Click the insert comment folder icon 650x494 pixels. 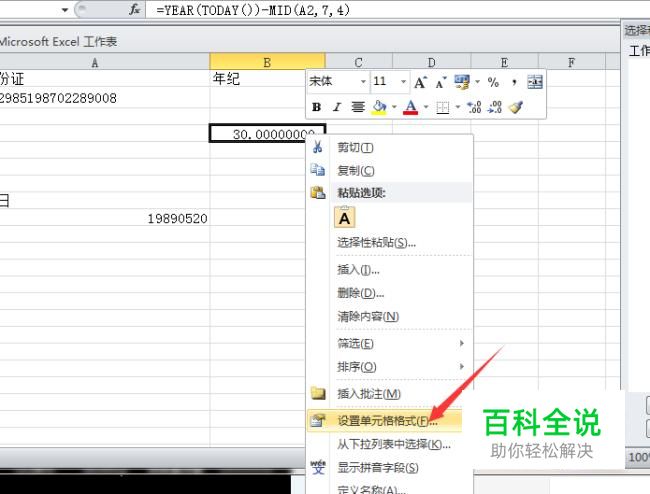[x=318, y=393]
